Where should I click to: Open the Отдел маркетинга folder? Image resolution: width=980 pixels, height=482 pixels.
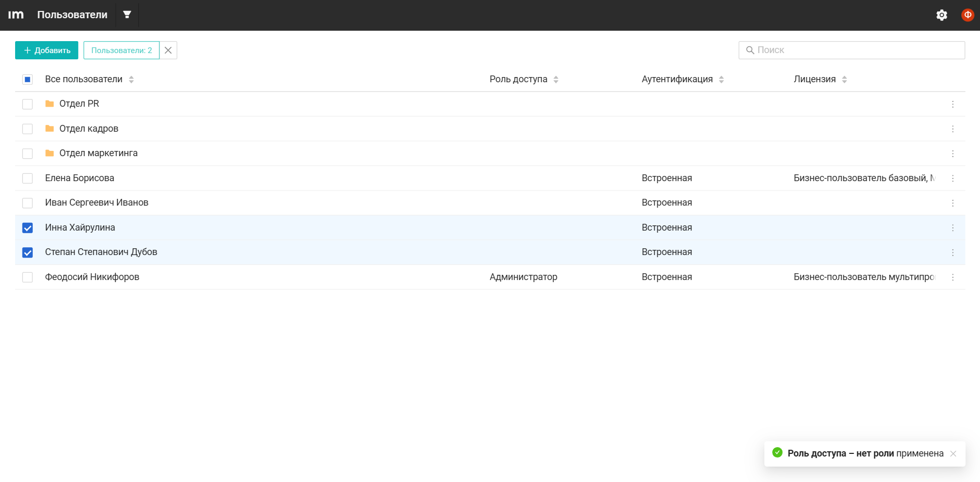(x=98, y=153)
